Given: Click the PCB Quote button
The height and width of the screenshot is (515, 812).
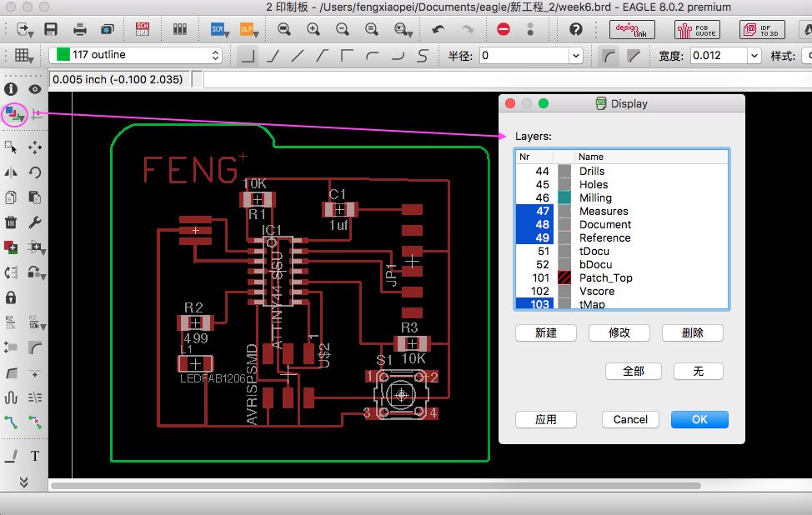Looking at the screenshot, I should click(x=697, y=29).
